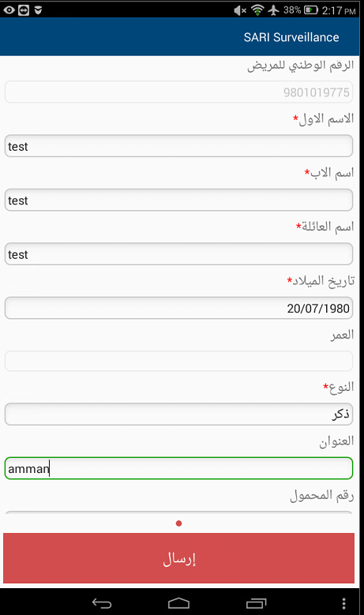Open the recent apps overview icon
The height and width of the screenshot is (615, 364).
click(x=256, y=603)
